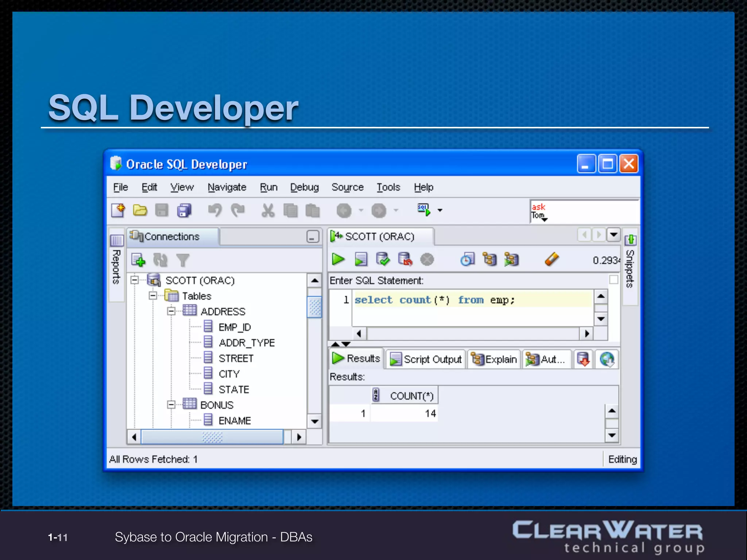
Task: Open the SQL Worksheet toolbar icon
Action: (424, 210)
